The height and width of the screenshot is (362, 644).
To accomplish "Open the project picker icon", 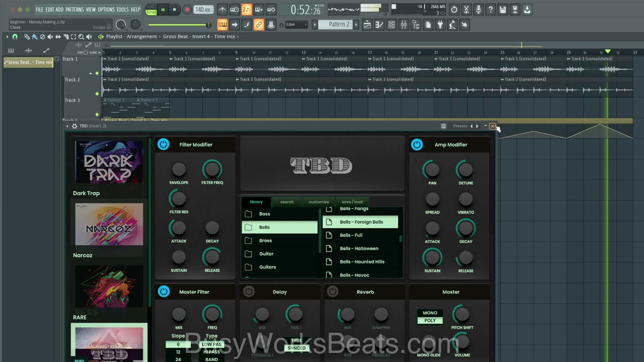I will (x=428, y=25).
